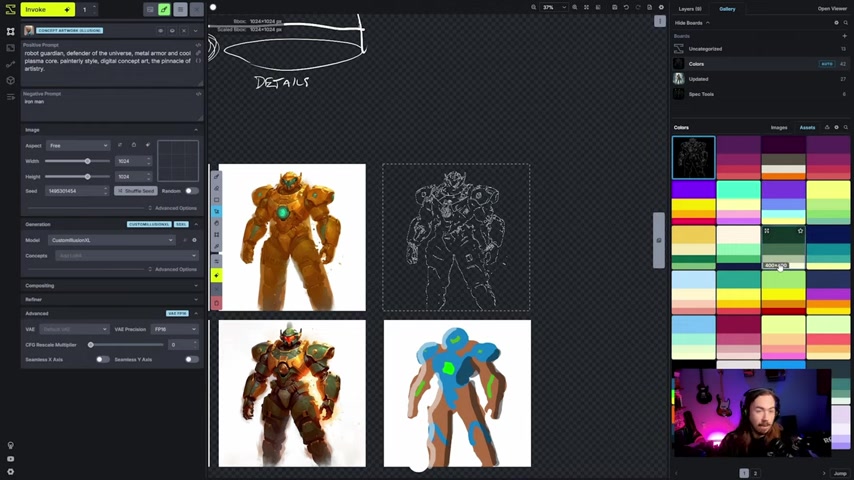
Task: Select the Eraser tool in canvas toolbar
Action: click(x=216, y=189)
